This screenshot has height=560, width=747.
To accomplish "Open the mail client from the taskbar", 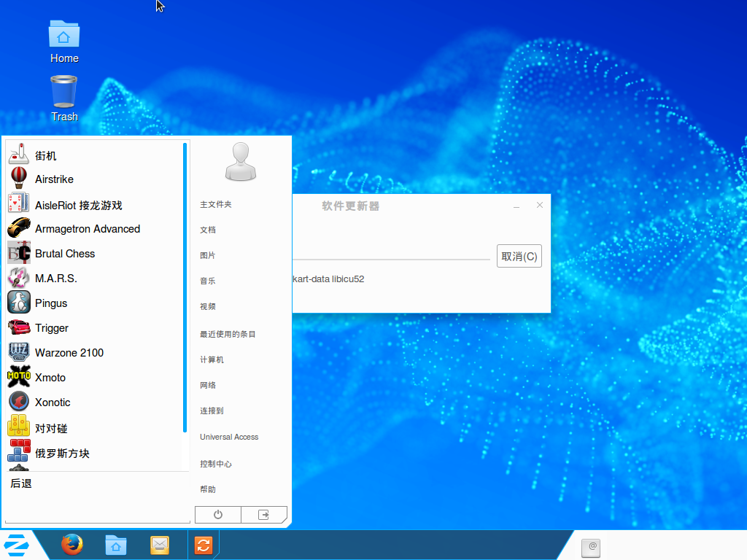I will 159,545.
